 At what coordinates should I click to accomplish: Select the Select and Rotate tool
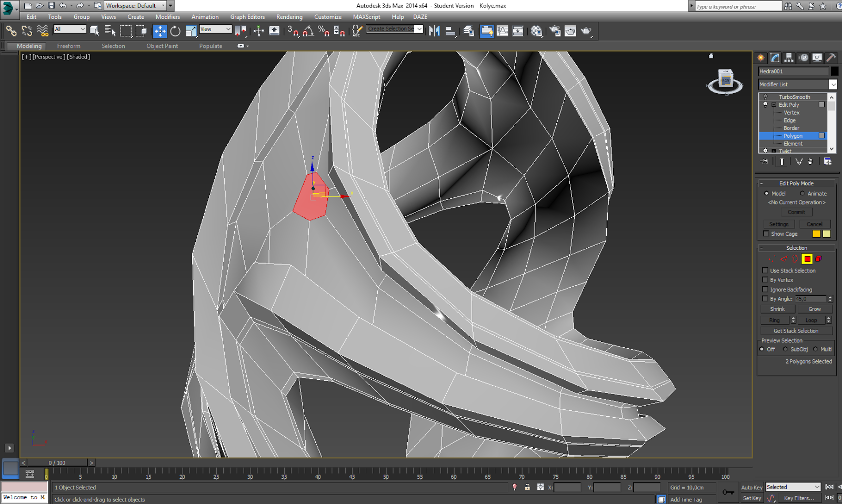(x=174, y=31)
